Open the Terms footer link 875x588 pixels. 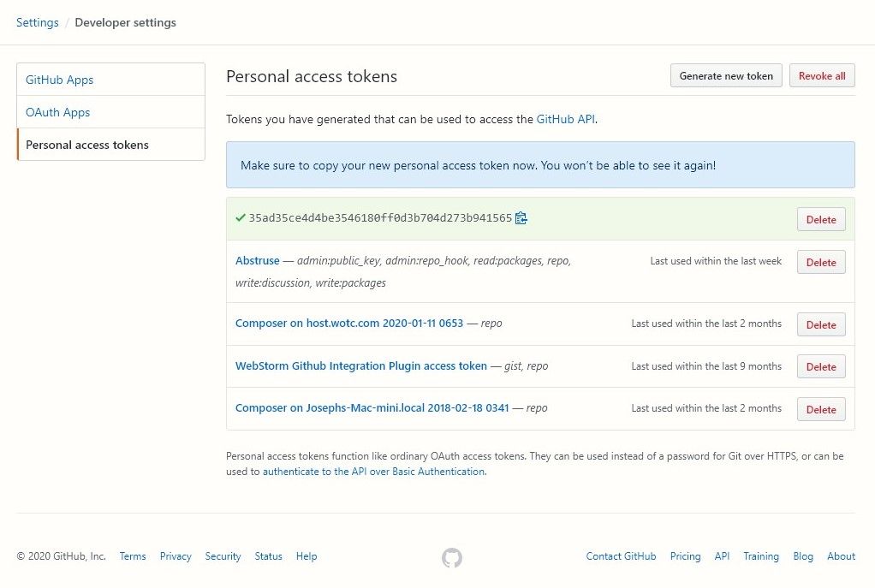(x=132, y=556)
